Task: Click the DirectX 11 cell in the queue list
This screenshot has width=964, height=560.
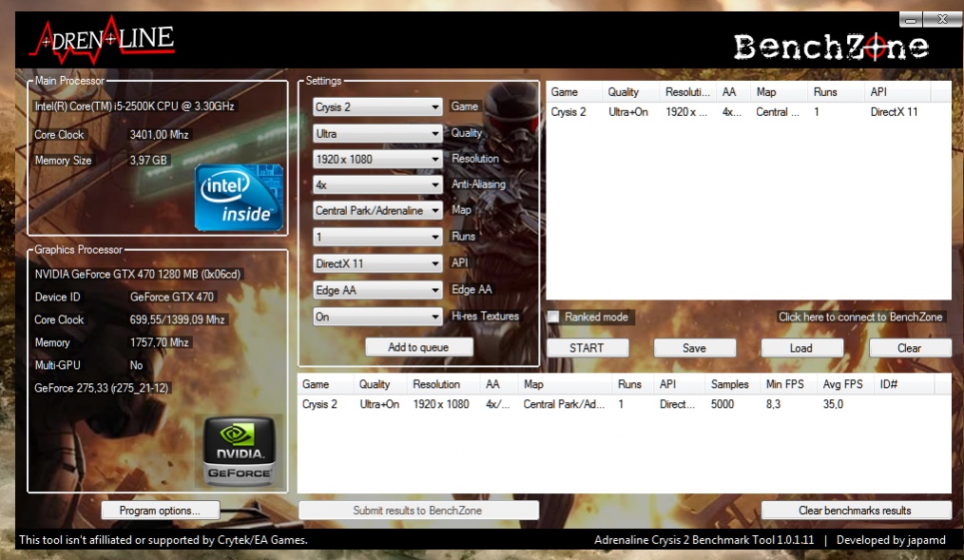Action: coord(894,112)
